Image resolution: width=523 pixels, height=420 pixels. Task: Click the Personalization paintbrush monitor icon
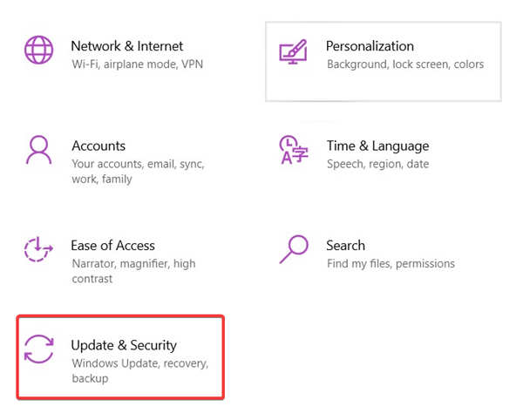point(293,50)
